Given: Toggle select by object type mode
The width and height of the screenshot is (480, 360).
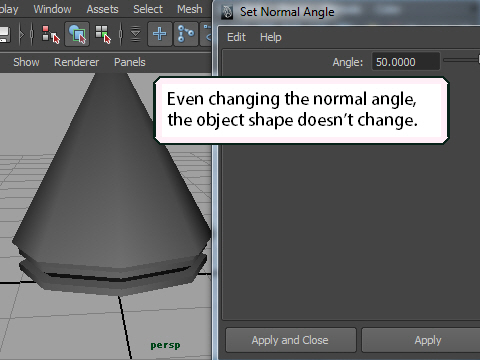Looking at the screenshot, I should click(77, 34).
